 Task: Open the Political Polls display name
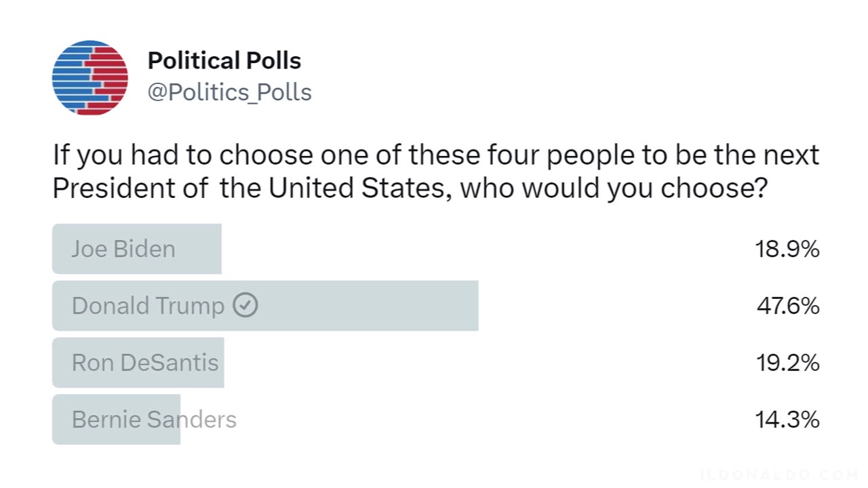pyautogui.click(x=224, y=61)
